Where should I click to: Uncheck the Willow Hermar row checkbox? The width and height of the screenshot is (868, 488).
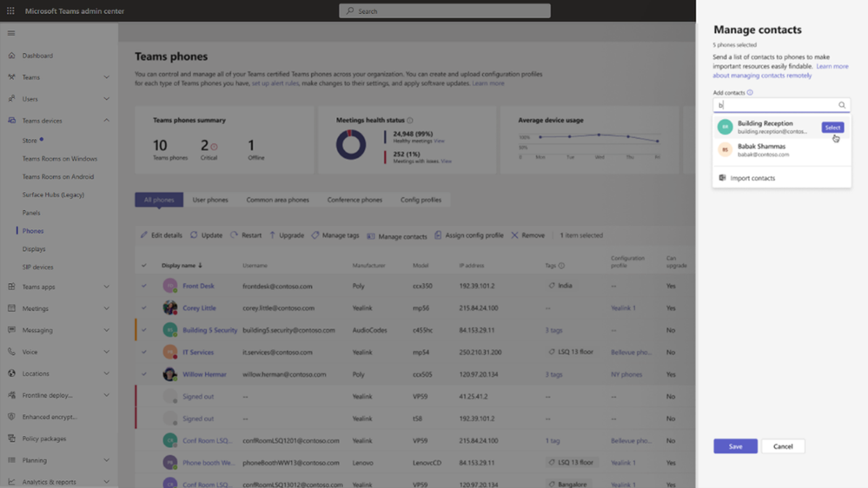[144, 374]
